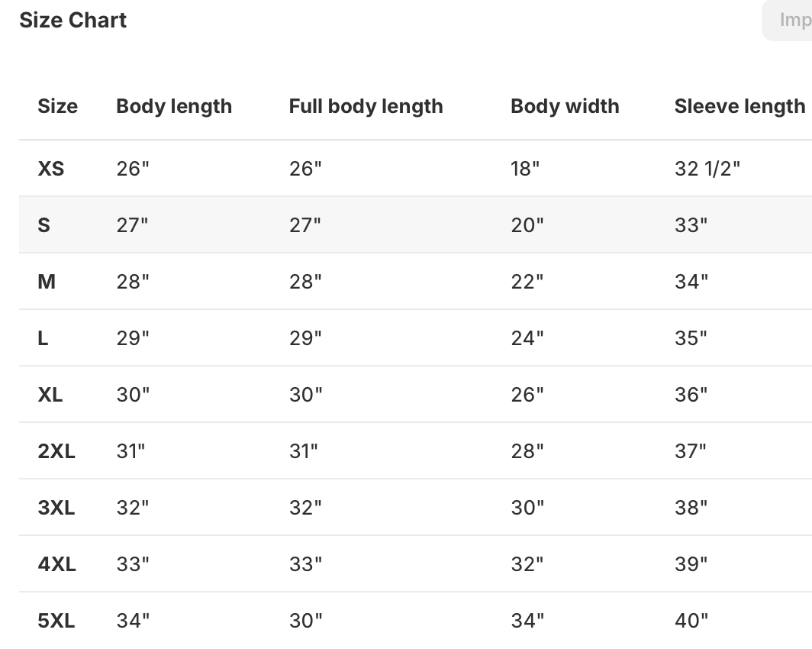Select the Size column header
The width and height of the screenshot is (812, 649).
tap(58, 106)
